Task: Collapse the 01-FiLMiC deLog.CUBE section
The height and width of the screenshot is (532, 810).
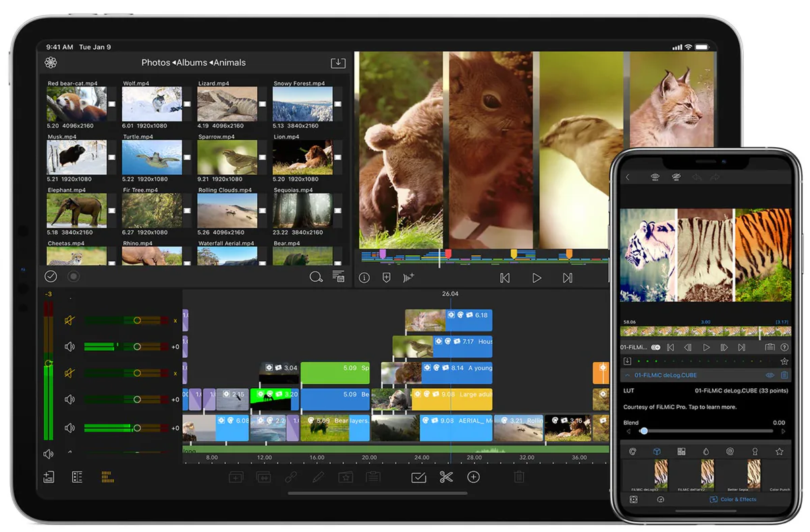Action: pos(627,375)
